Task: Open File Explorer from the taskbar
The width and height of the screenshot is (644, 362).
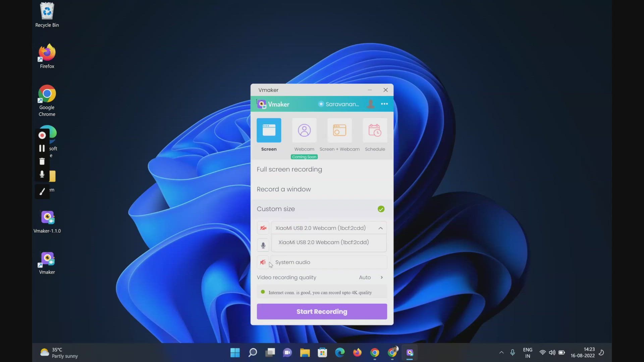Action: tap(305, 353)
